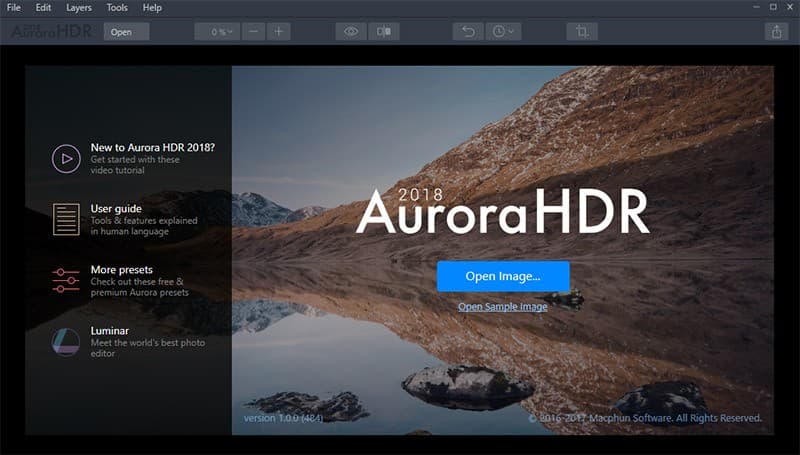Toggle the quick preview eye icon
800x455 pixels.
coord(351,32)
